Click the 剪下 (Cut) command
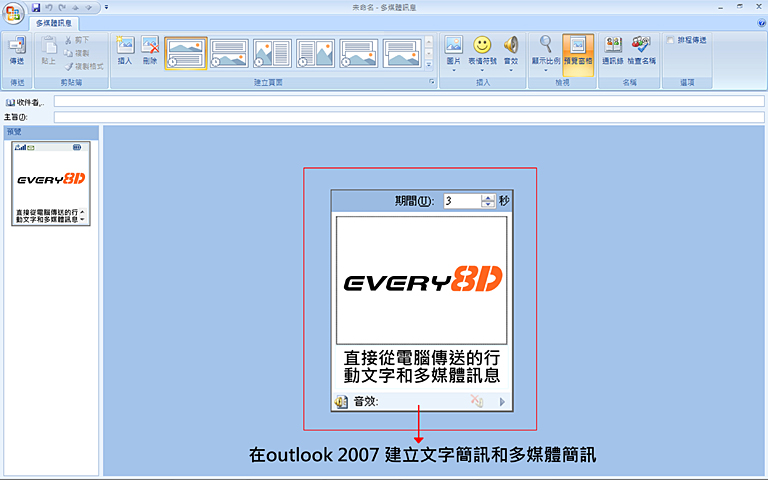This screenshot has height=480, width=768. pos(77,40)
